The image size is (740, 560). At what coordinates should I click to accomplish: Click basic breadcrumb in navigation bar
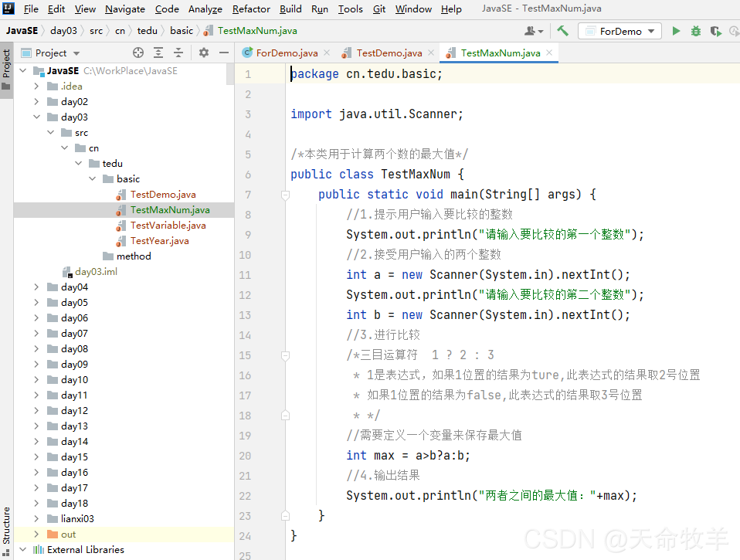pos(182,31)
